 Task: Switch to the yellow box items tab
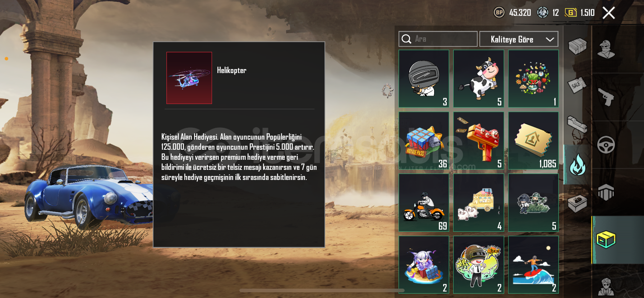point(606,240)
